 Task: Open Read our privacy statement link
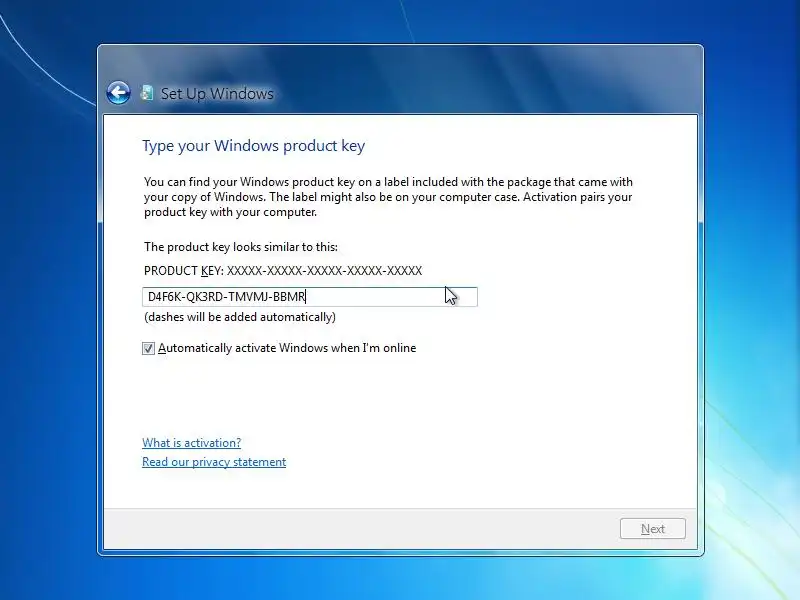[x=214, y=462]
